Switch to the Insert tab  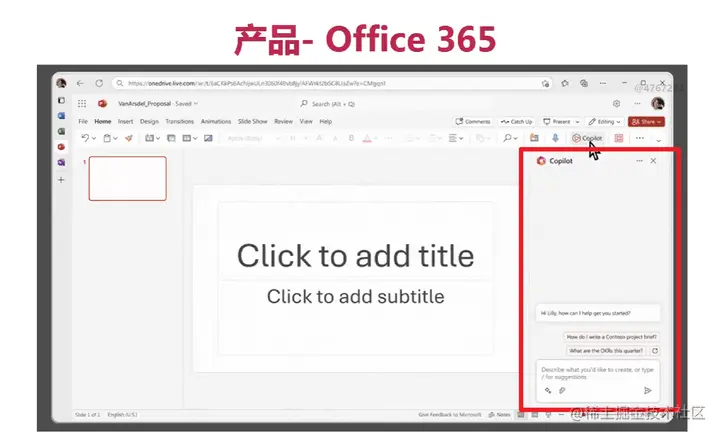point(125,122)
